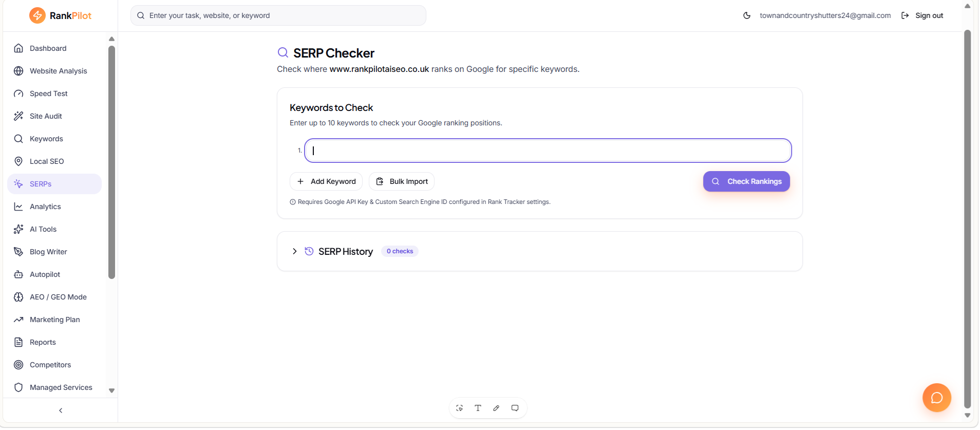Screen dimensions: 980x430
Task: Open Dashboard via its home icon
Action: point(18,48)
